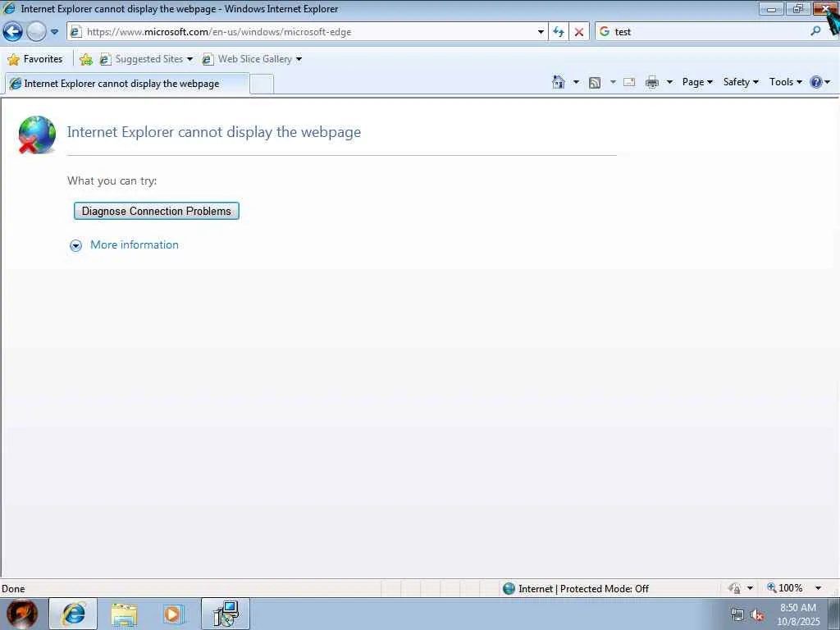Open the Windows Start orb
The width and height of the screenshot is (840, 630).
(x=22, y=614)
